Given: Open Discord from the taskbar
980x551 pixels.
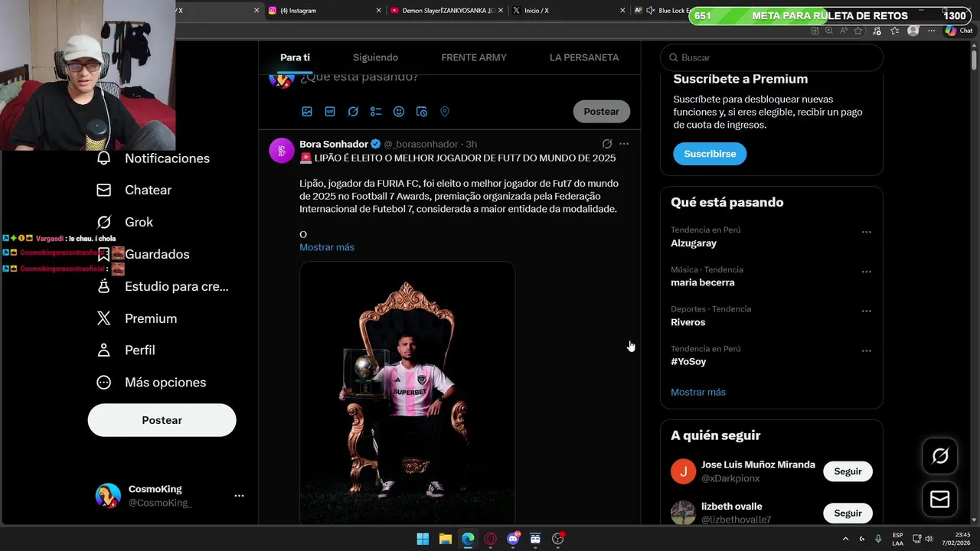Looking at the screenshot, I should (513, 539).
